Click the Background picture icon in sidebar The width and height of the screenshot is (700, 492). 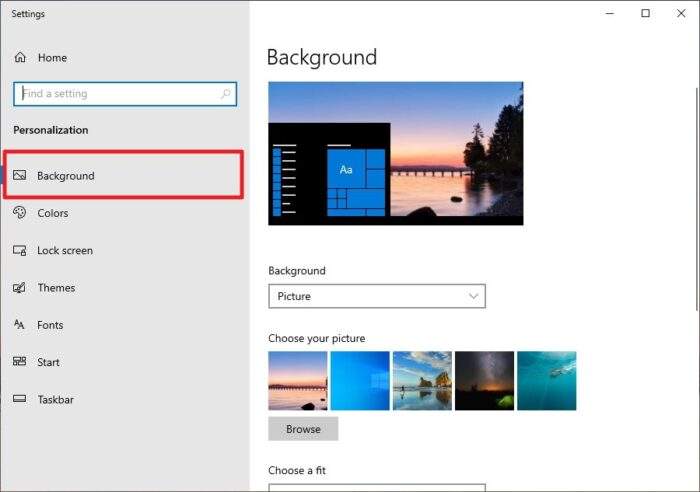(20, 175)
